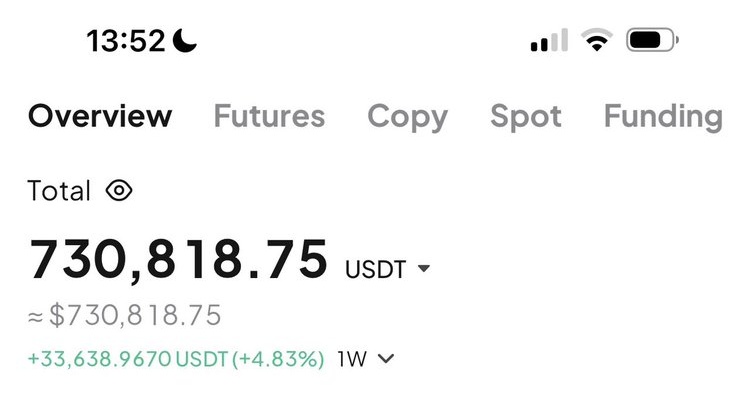Tap the cellular signal bars icon

[x=549, y=41]
